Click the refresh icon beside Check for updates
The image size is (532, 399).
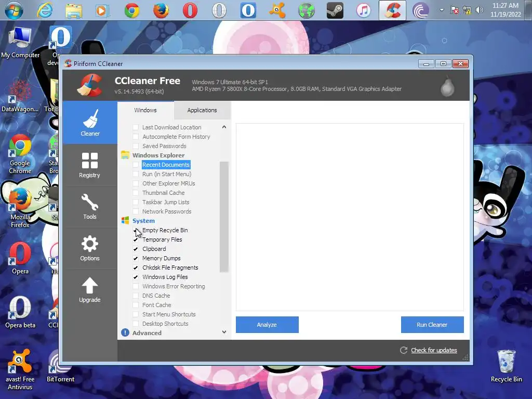(403, 350)
